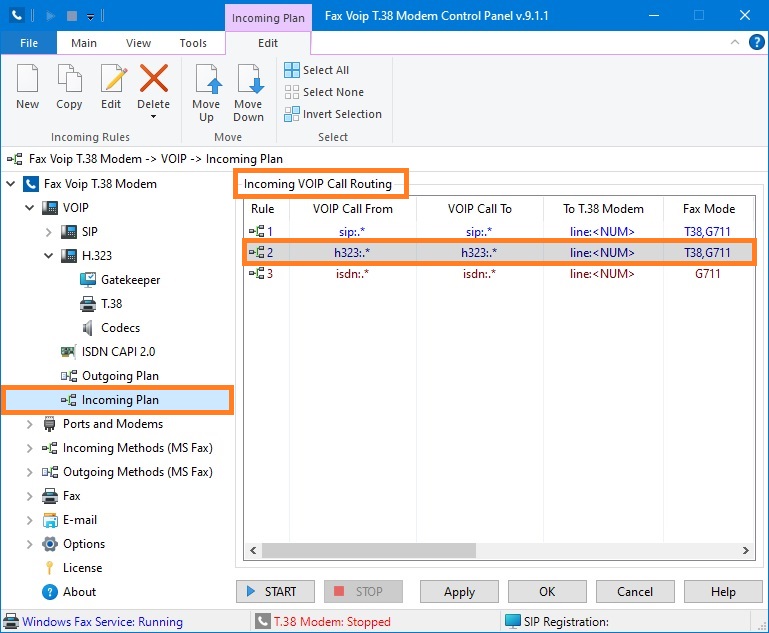Screen dimensions: 769x633
Task: Click the Cancel button
Action: [x=635, y=592]
